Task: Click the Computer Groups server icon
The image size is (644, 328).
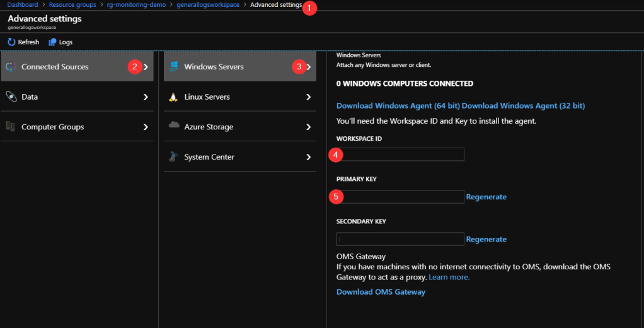Action: point(11,127)
